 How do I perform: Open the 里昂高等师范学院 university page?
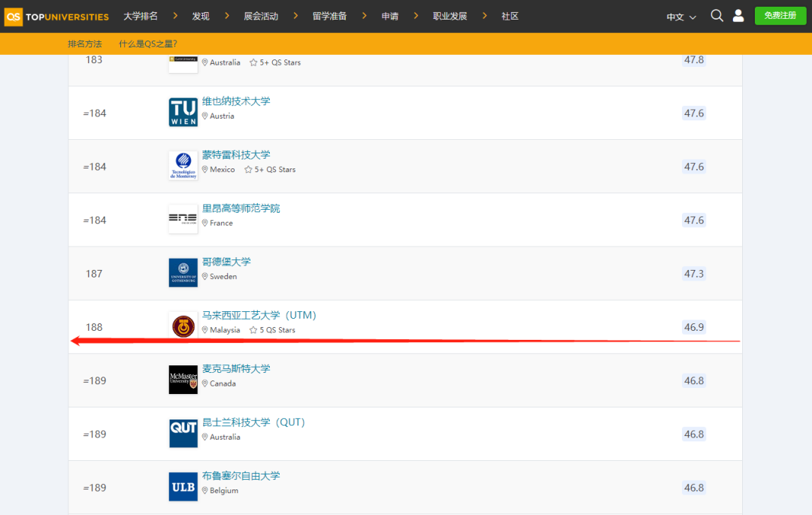[x=241, y=208]
